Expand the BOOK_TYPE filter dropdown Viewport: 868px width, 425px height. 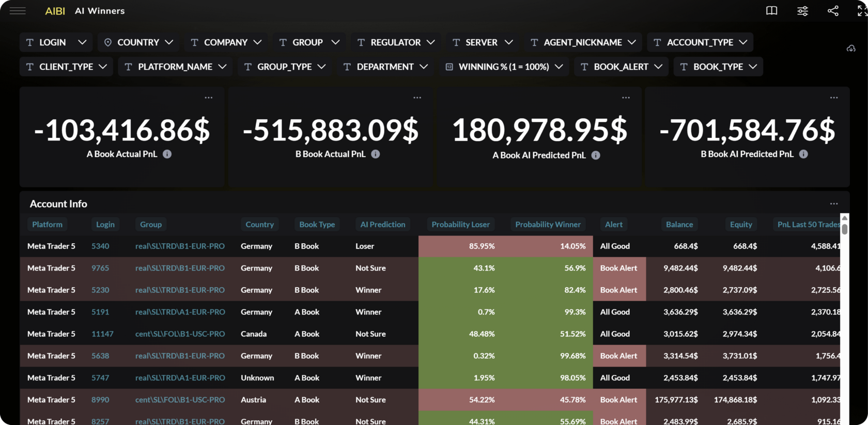pyautogui.click(x=718, y=67)
